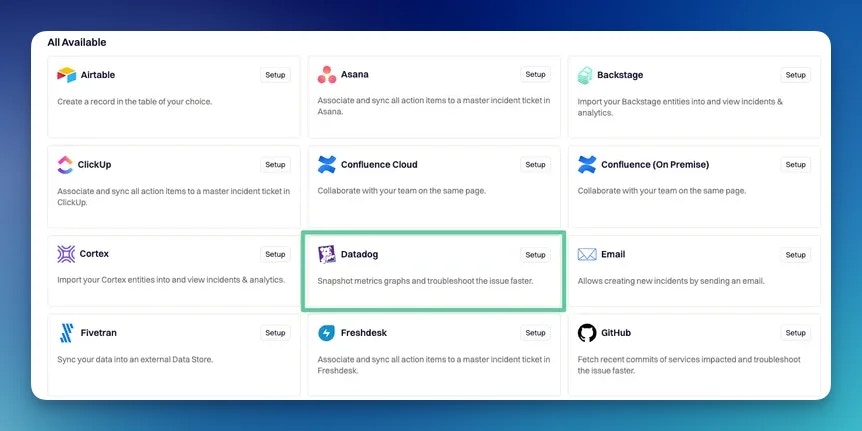The image size is (862, 431).
Task: Click the Datadog logo icon
Action: pos(327,255)
